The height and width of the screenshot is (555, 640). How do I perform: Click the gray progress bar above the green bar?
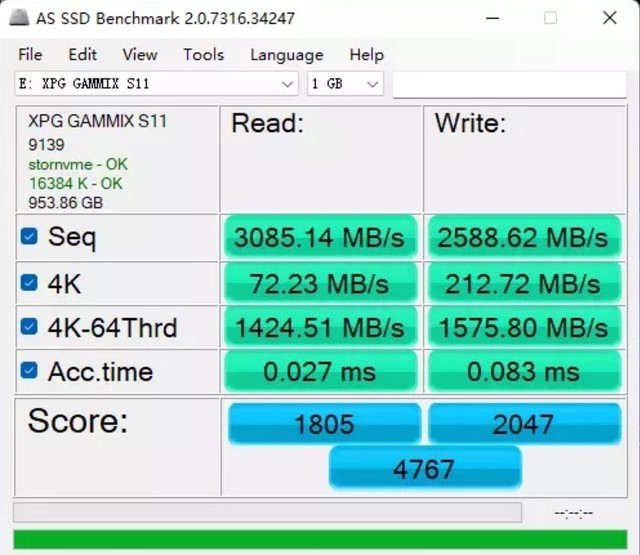267,513
